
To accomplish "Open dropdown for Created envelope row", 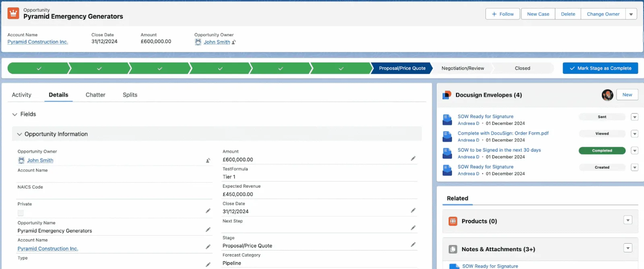I will tap(635, 167).
